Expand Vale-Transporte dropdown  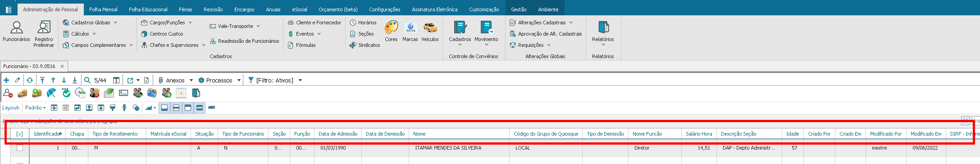coord(258,26)
